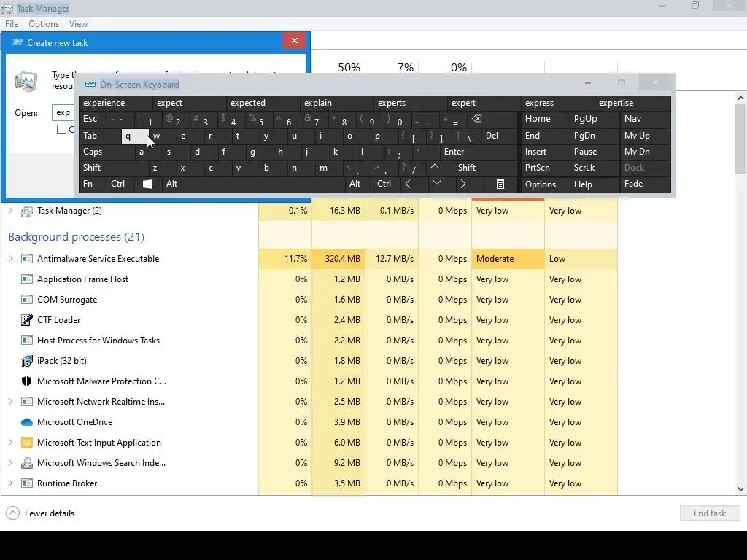Click the Microsoft Windows Search Indexer icon
The height and width of the screenshot is (560, 747).
[x=27, y=463]
